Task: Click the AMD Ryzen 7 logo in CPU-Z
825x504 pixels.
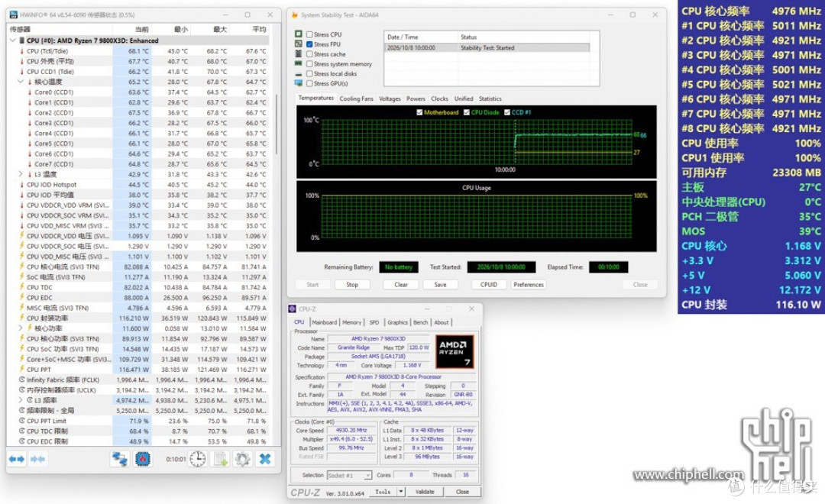Action: 455,351
